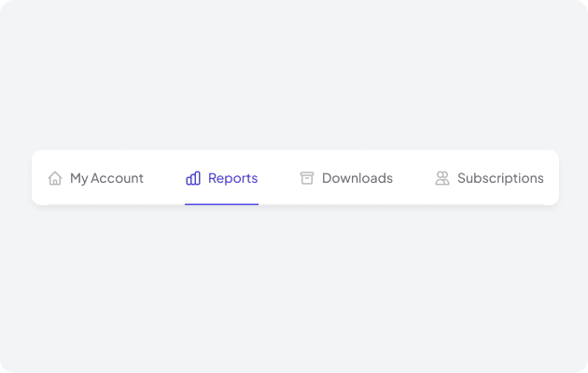Click the purple "Reports" text label

(232, 178)
